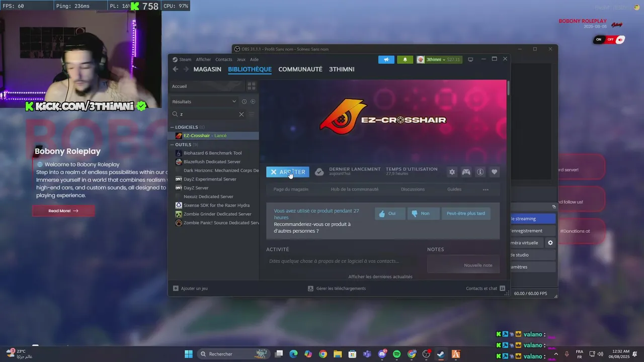The image size is (644, 362).
Task: Select Biohazard 6 Benchmark Tool
Action: tap(214, 153)
